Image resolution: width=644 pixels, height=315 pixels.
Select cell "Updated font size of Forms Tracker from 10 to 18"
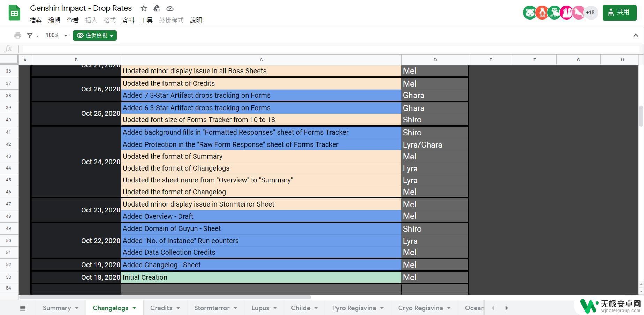[261, 120]
